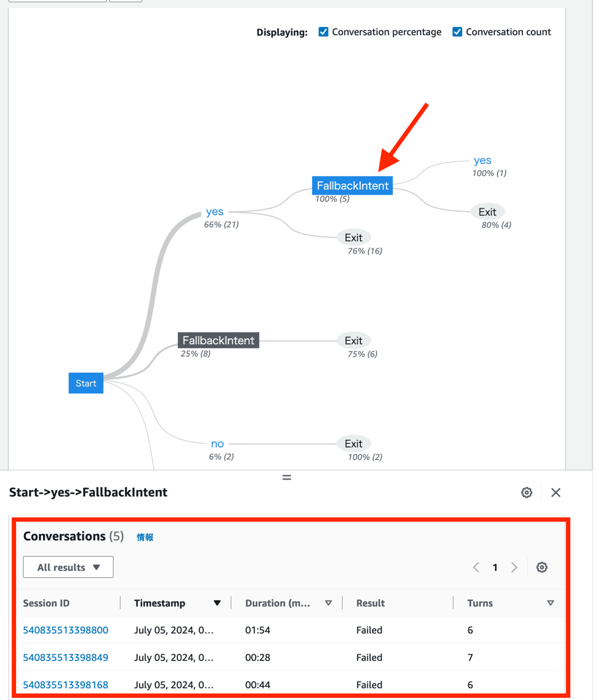Select the gray FallbackIntent node 25% (8)
This screenshot has width=599, height=700.
218,340
